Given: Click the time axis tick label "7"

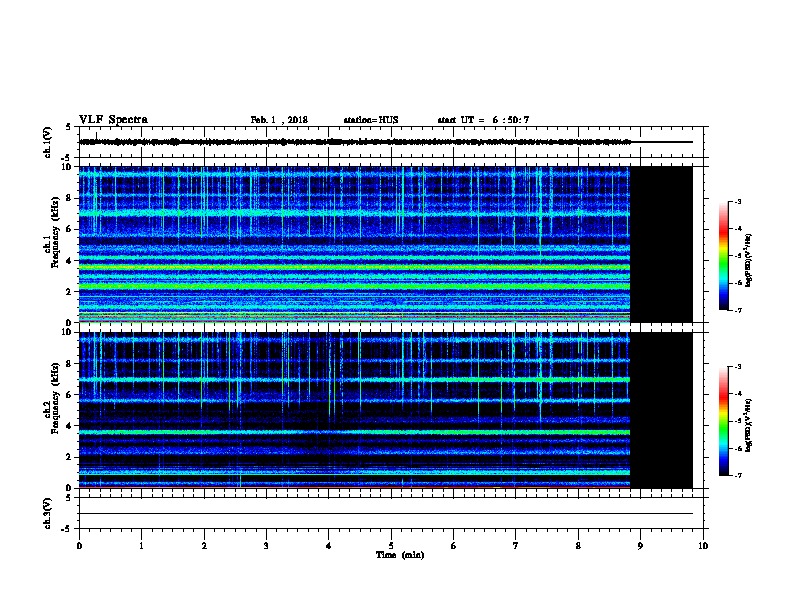Looking at the screenshot, I should [516, 545].
